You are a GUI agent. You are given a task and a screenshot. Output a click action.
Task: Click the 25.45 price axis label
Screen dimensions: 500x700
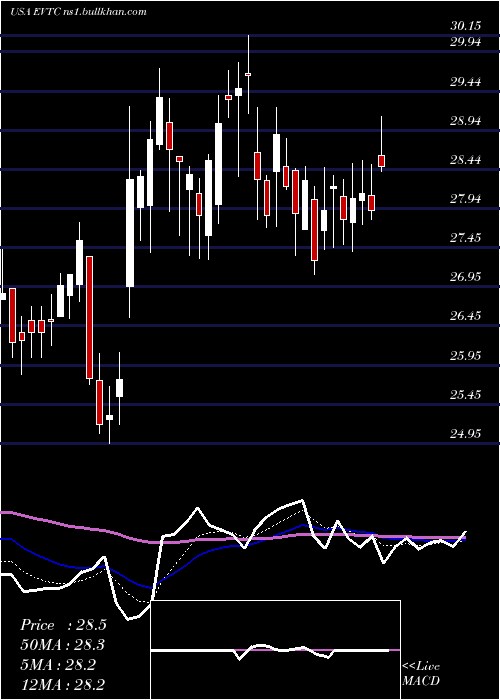tap(465, 395)
